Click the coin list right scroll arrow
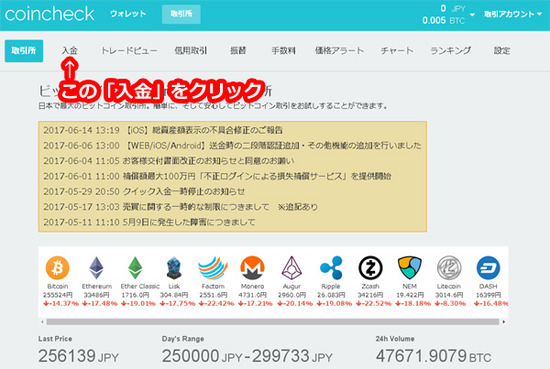Screen dimensions: 550x369 [x=504, y=322]
